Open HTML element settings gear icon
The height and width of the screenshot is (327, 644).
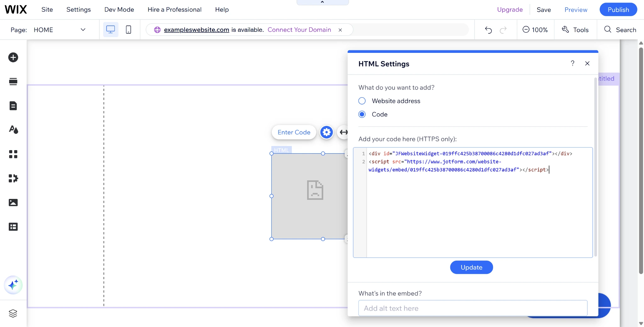(x=327, y=132)
